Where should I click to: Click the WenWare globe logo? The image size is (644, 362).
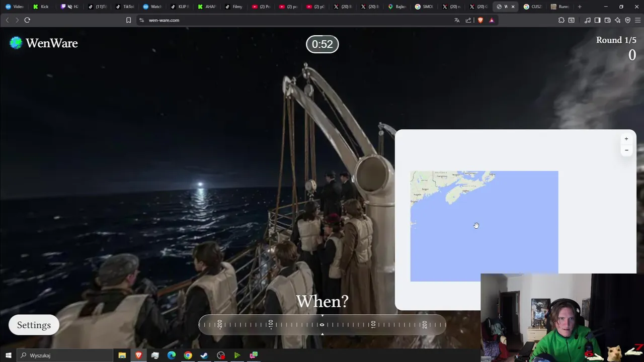16,43
